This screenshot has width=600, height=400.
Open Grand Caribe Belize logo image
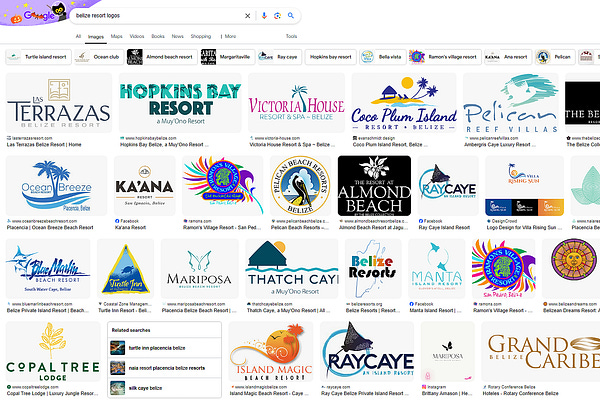click(541, 351)
